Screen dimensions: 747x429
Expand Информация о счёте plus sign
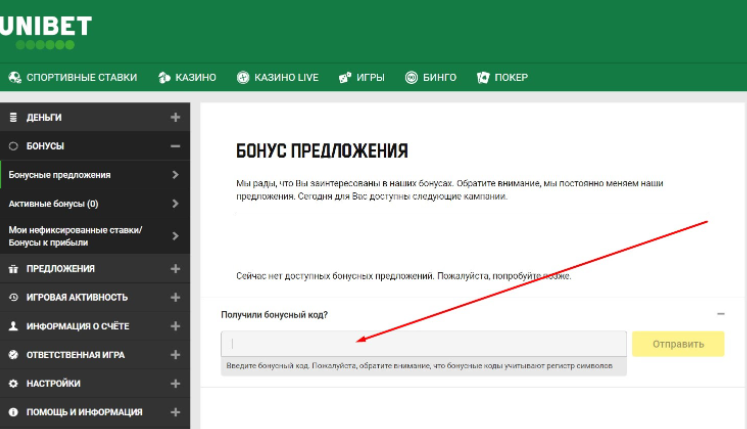coord(175,326)
